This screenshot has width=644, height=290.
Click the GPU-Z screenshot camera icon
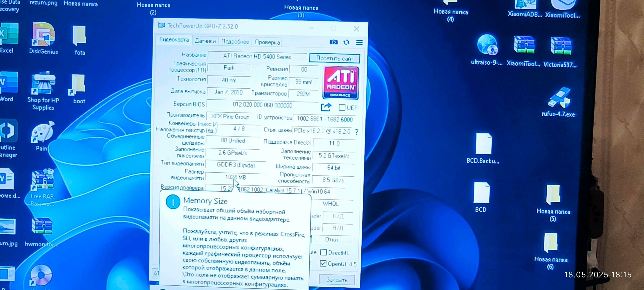point(333,42)
